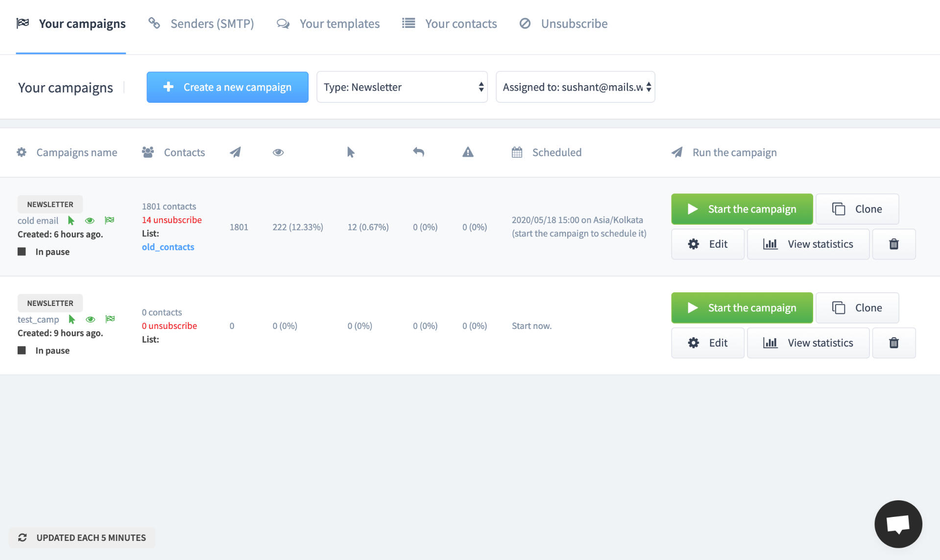Click trash icon for test_camp campaign
The image size is (940, 560).
coord(893,343)
